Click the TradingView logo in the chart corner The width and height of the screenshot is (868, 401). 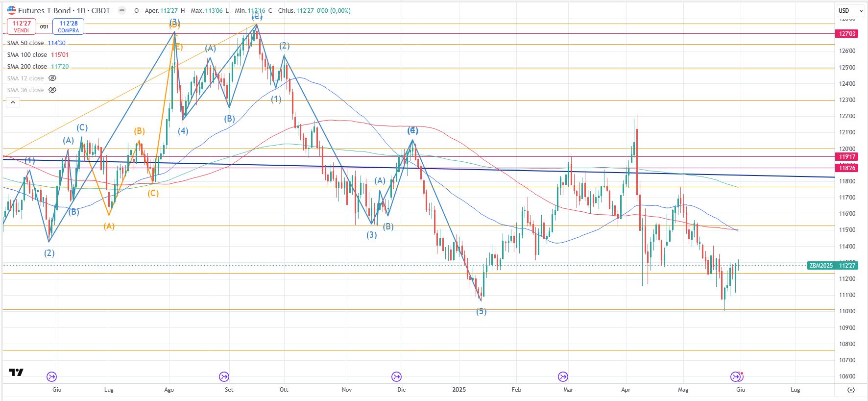pos(16,373)
